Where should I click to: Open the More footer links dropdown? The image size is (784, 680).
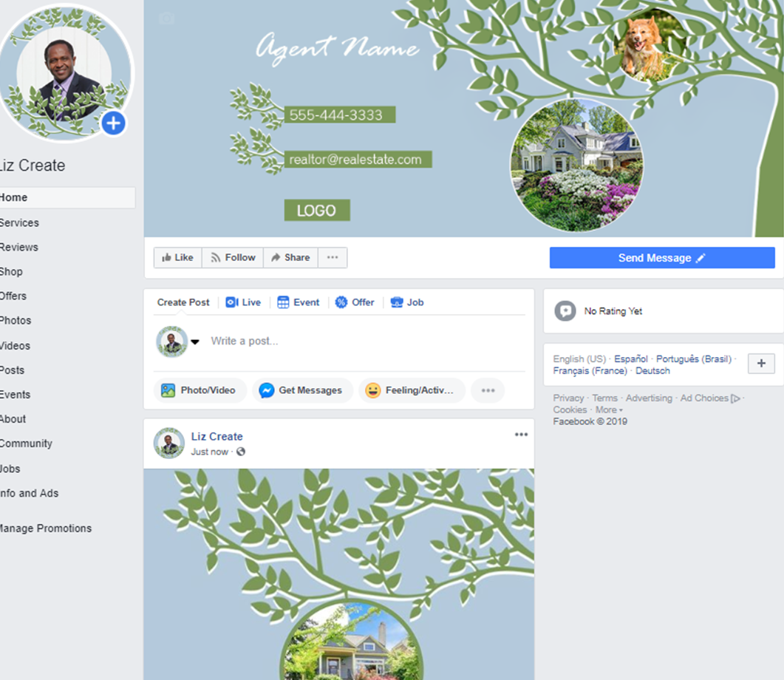[x=609, y=410]
